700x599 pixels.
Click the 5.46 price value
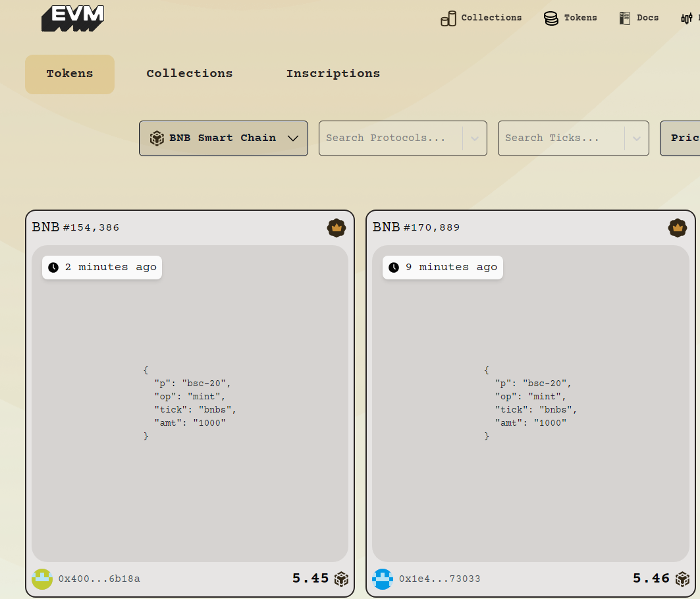tap(651, 579)
